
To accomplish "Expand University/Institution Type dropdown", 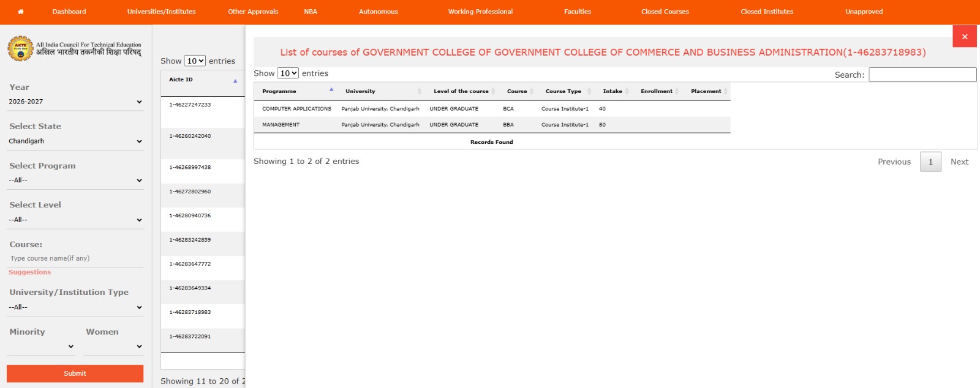I will [75, 307].
